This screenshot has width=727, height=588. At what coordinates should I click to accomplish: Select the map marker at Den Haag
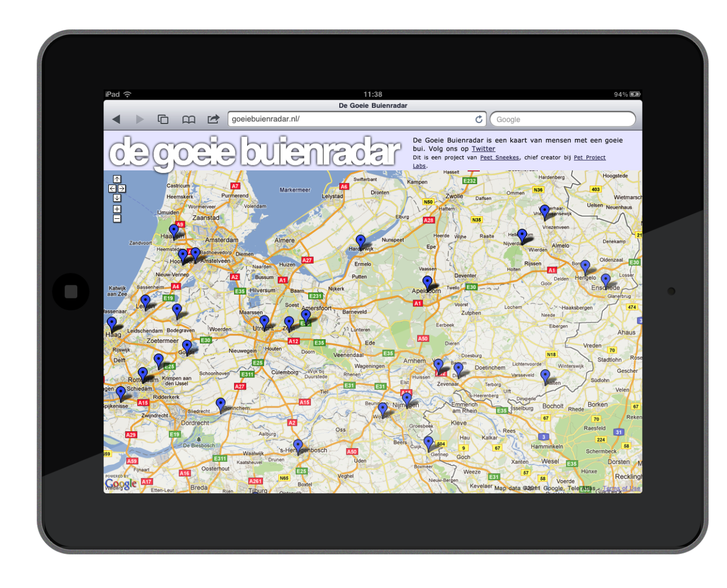pos(112,324)
